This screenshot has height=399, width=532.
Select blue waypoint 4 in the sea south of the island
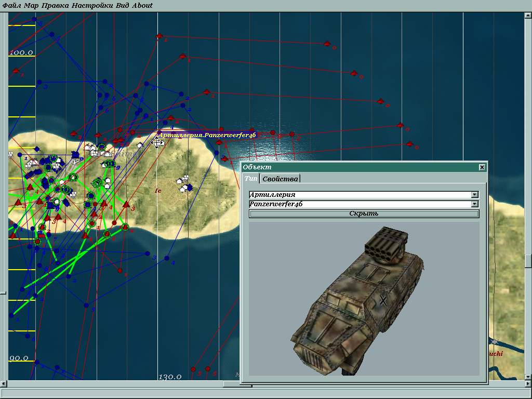[167, 258]
